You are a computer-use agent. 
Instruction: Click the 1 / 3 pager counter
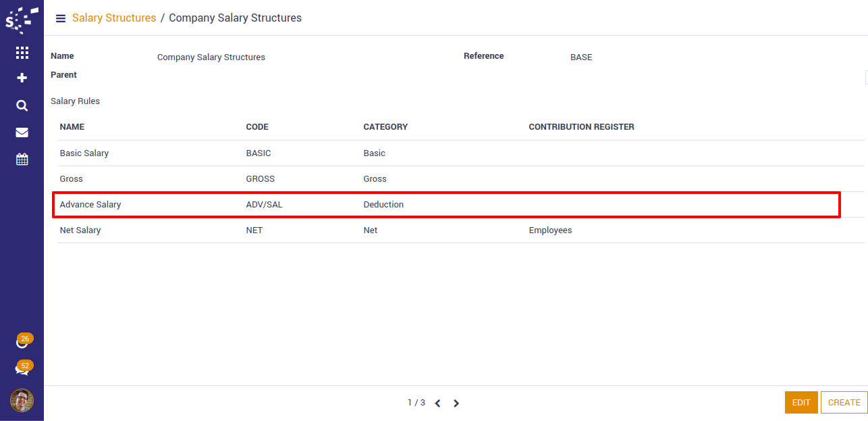coord(416,403)
